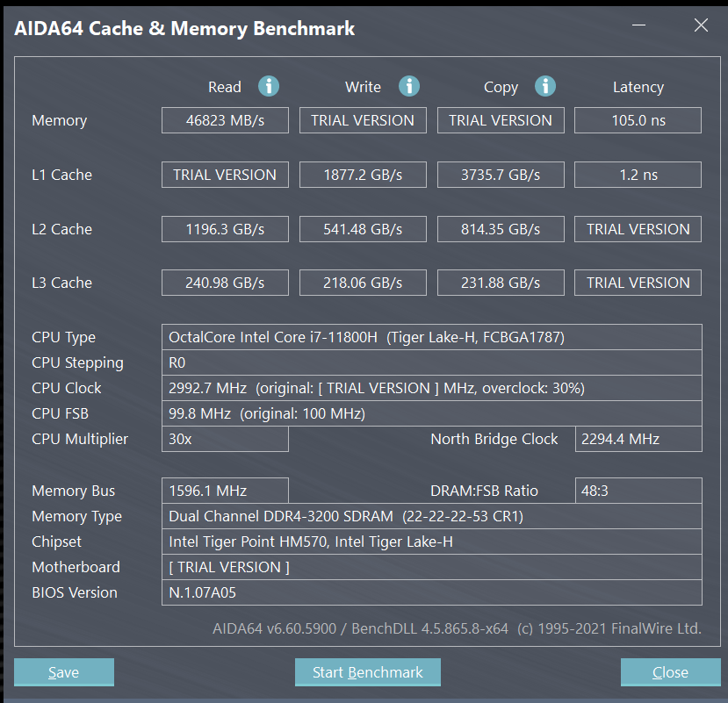Image resolution: width=728 pixels, height=703 pixels.
Task: Click the CPU FSB value 99.8 MHz
Action: coord(432,413)
